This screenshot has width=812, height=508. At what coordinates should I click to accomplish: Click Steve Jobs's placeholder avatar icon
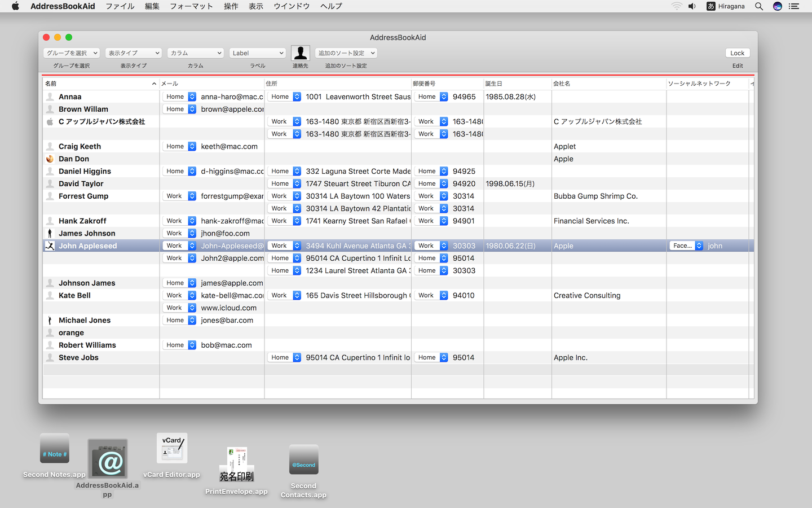tap(50, 358)
